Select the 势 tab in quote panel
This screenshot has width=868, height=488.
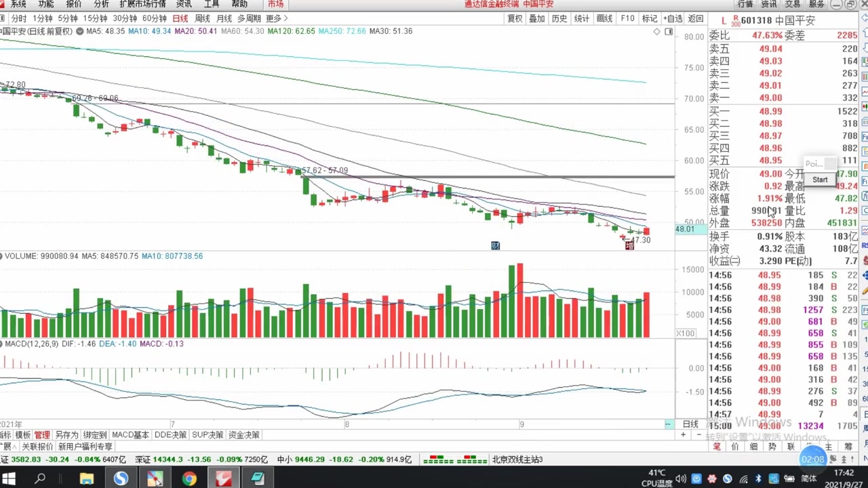(772, 447)
